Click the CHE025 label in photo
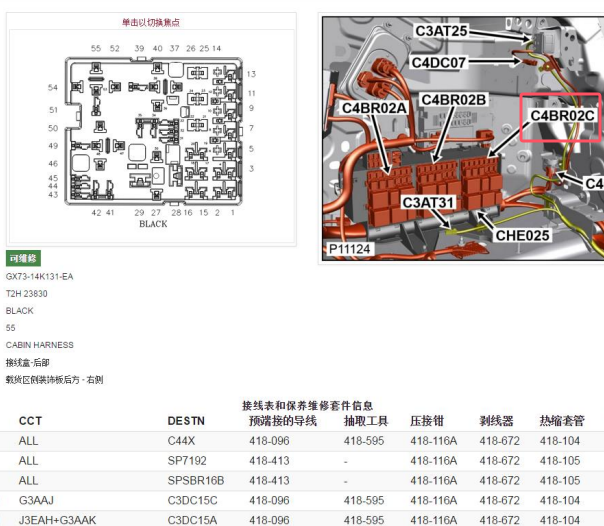604x526 pixels. [x=522, y=235]
